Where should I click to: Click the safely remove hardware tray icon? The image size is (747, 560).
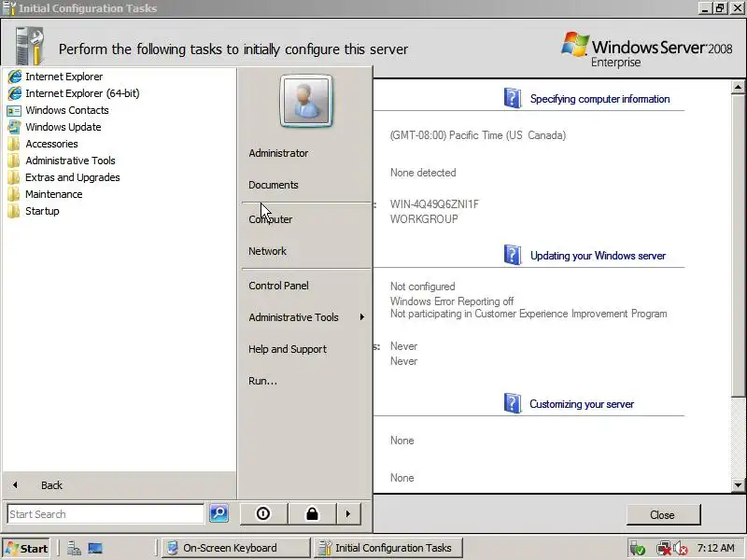point(638,549)
